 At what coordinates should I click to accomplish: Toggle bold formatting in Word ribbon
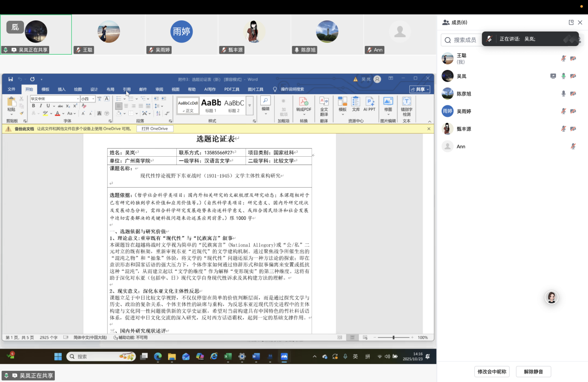(x=33, y=106)
